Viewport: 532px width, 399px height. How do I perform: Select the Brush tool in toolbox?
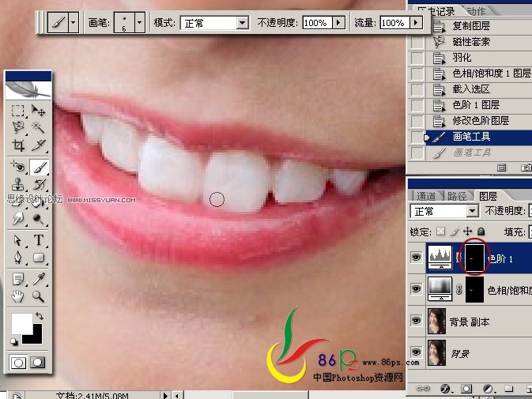pyautogui.click(x=39, y=167)
